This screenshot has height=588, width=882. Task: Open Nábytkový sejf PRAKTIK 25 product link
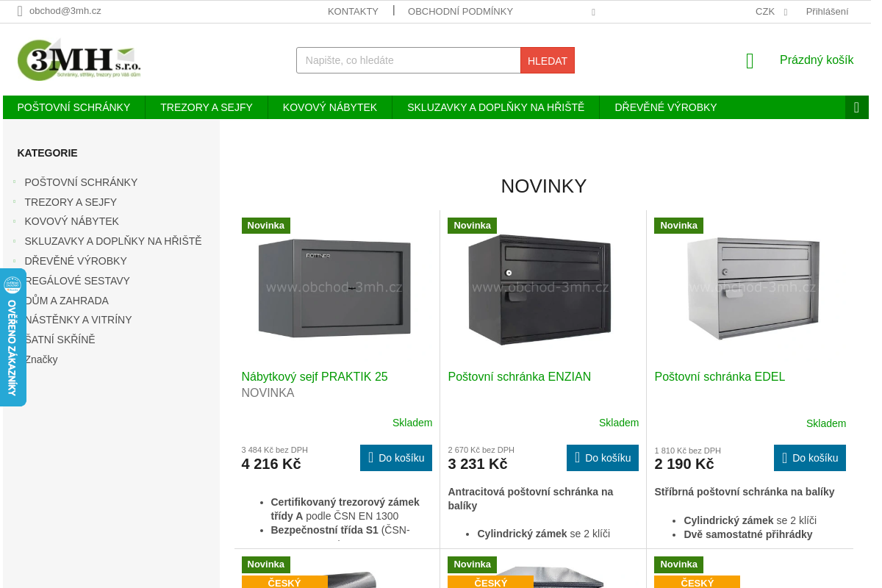pos(314,376)
